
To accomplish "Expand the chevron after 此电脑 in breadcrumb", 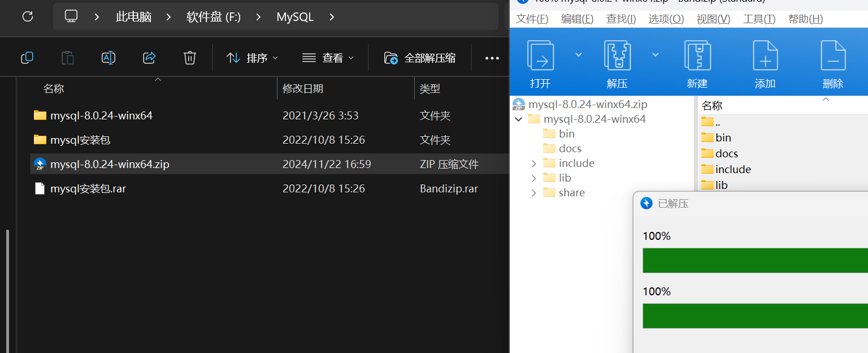I will (168, 17).
